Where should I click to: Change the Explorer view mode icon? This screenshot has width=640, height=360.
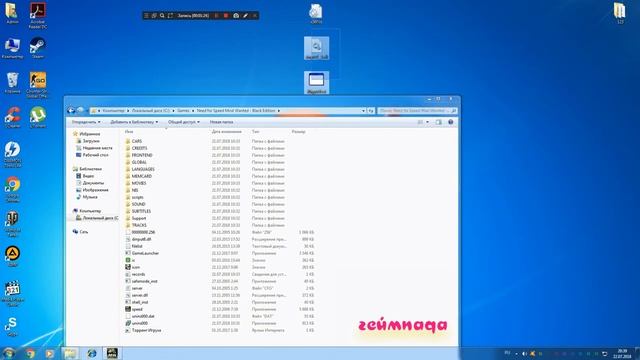[420, 122]
